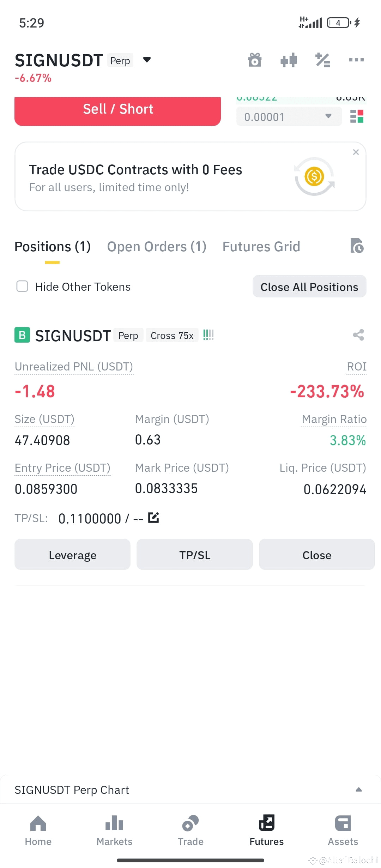Open order history clock icon
The width and height of the screenshot is (381, 868).
coord(357,246)
